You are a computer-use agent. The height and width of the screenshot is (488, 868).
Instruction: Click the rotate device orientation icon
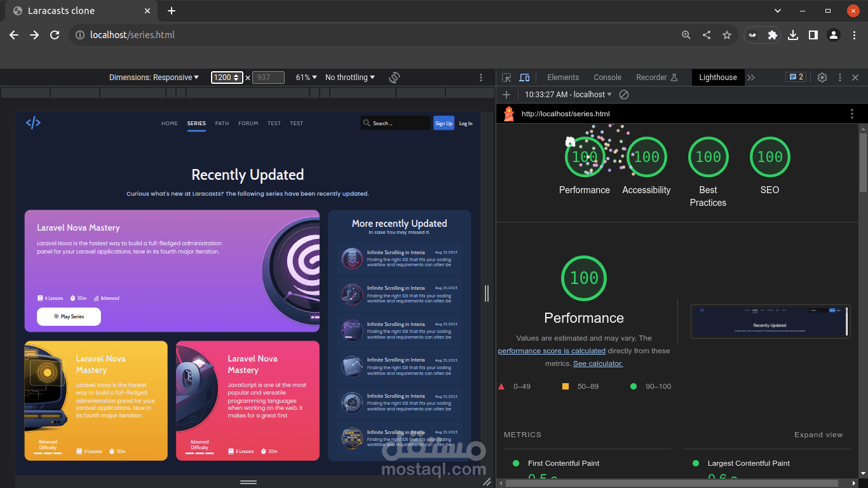tap(395, 78)
